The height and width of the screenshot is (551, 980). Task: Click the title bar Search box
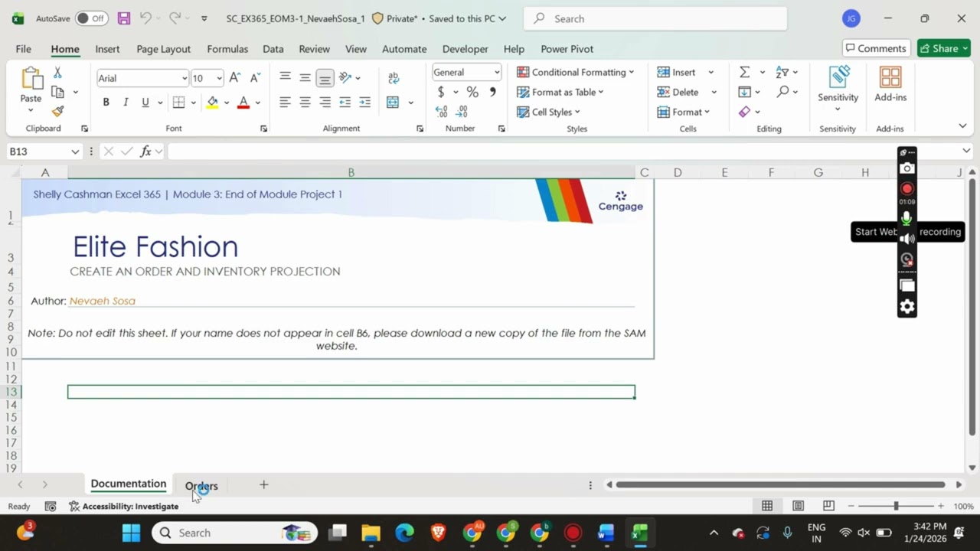pos(655,18)
